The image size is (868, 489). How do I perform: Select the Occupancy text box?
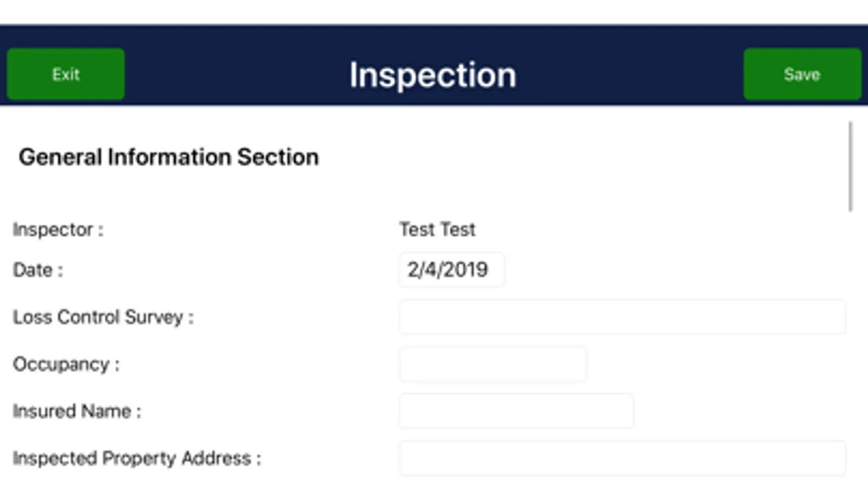tap(492, 364)
